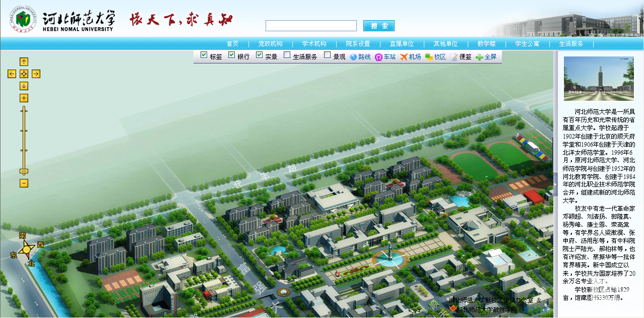Screen dimensions: 644x318
Task: Open the 机场 airport tool
Action: (x=410, y=57)
